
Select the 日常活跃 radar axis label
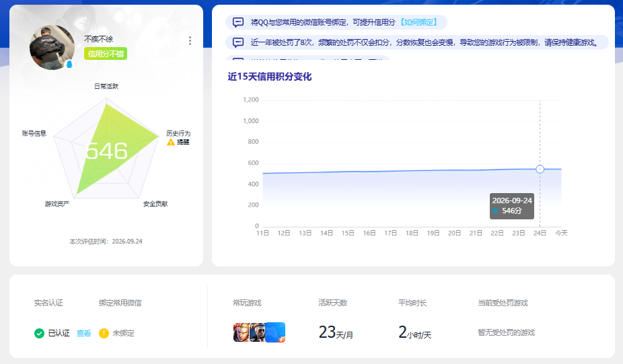(106, 86)
